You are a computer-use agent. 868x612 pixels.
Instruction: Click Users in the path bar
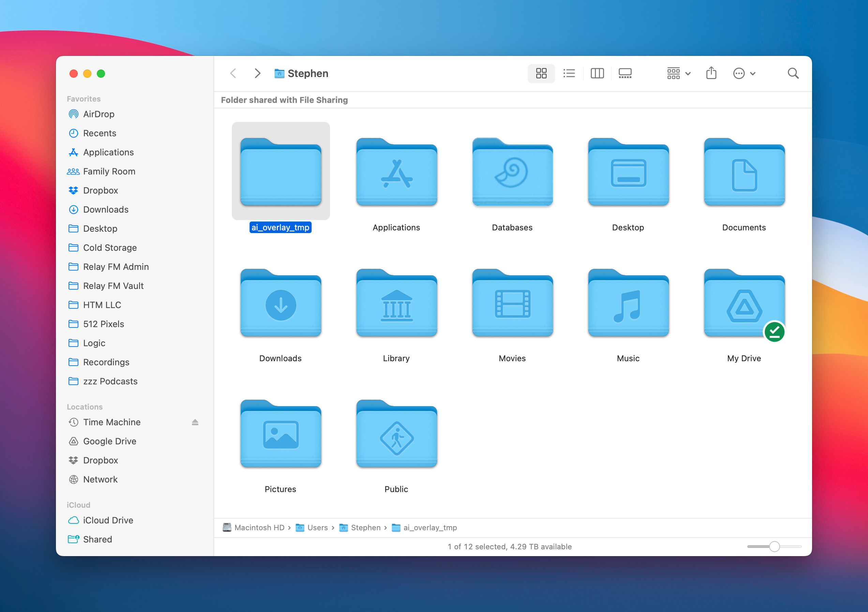click(x=312, y=527)
